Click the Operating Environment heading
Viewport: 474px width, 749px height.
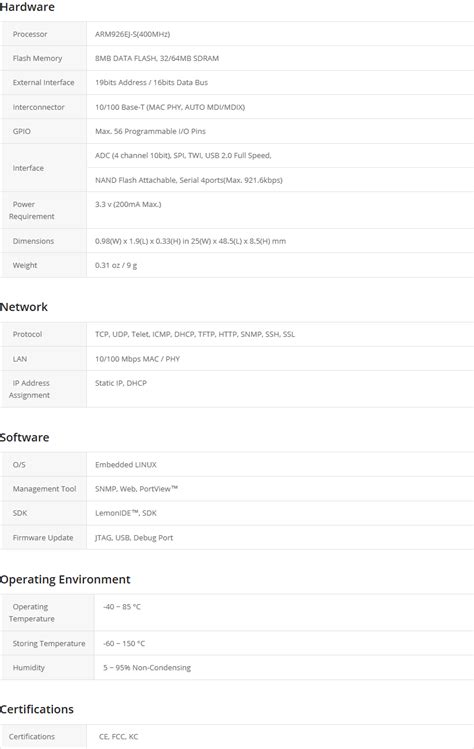(x=65, y=579)
